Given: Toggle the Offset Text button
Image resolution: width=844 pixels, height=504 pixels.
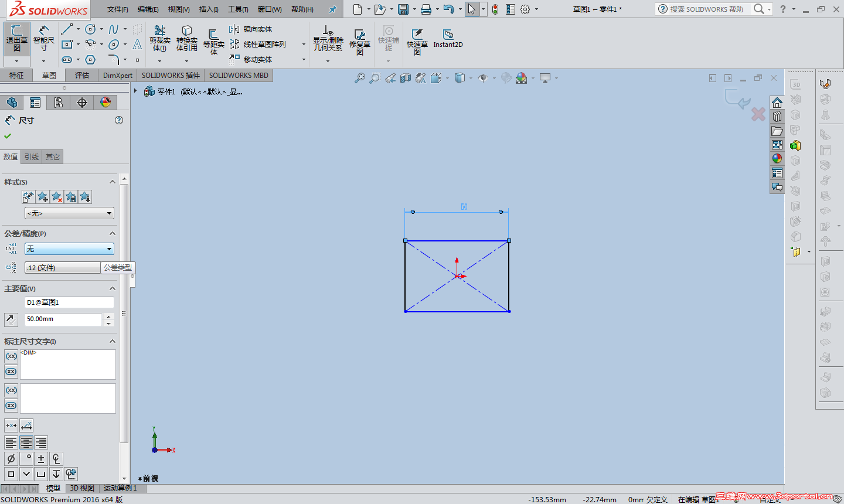Looking at the screenshot, I should (26, 425).
